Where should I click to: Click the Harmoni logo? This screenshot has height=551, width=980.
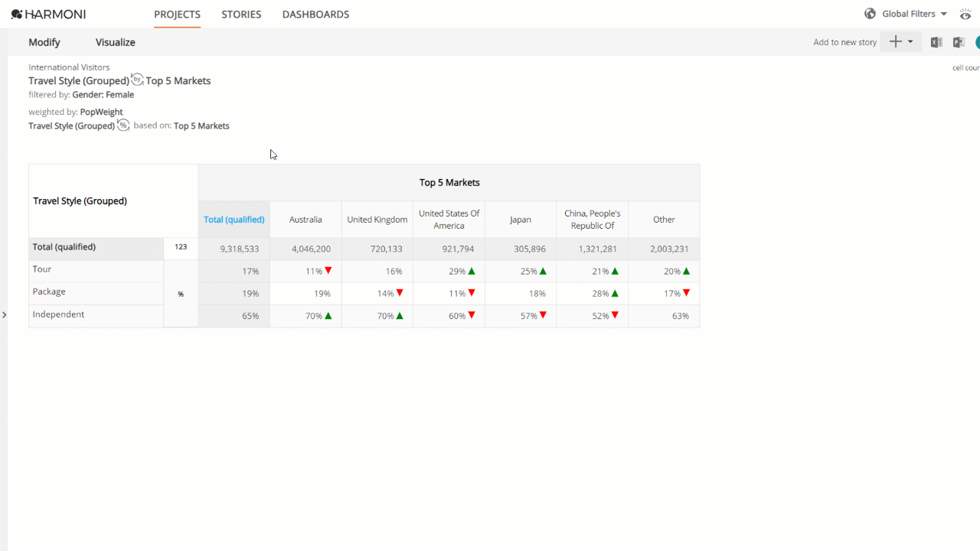[x=48, y=14]
